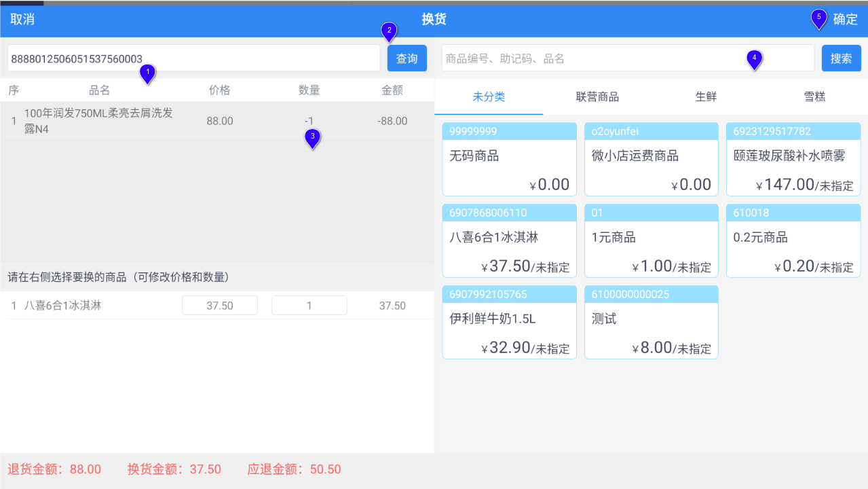Click the exchange row total 37.50
The height and width of the screenshot is (489, 868).
coord(392,306)
